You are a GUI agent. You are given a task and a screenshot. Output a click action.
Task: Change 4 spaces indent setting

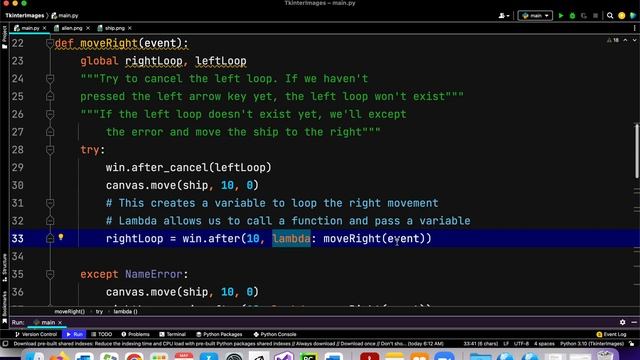click(544, 344)
